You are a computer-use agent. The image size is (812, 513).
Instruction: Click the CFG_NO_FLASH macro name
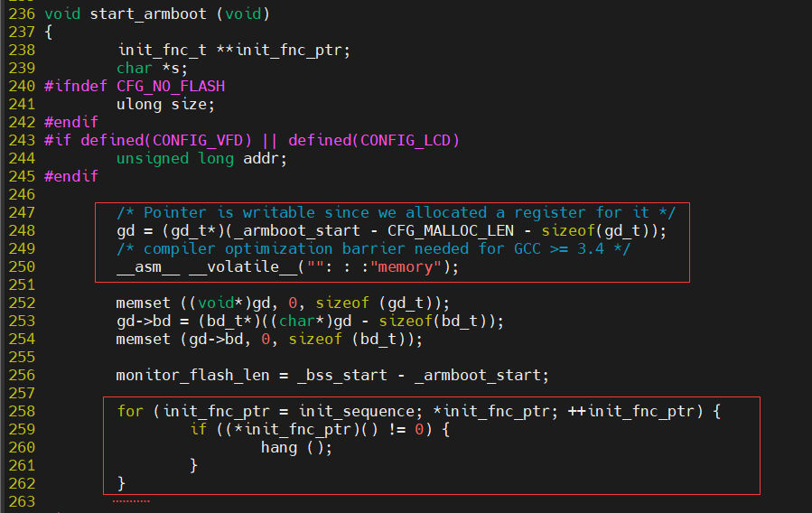click(x=171, y=86)
